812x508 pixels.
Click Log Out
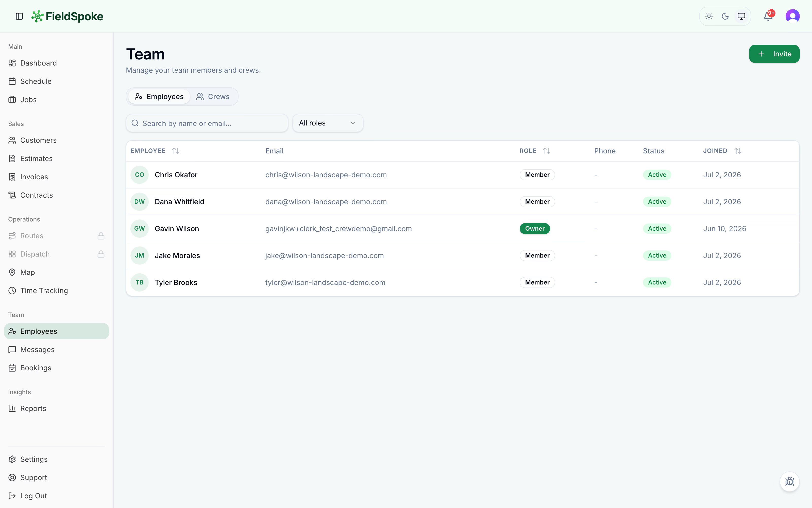[56, 496]
